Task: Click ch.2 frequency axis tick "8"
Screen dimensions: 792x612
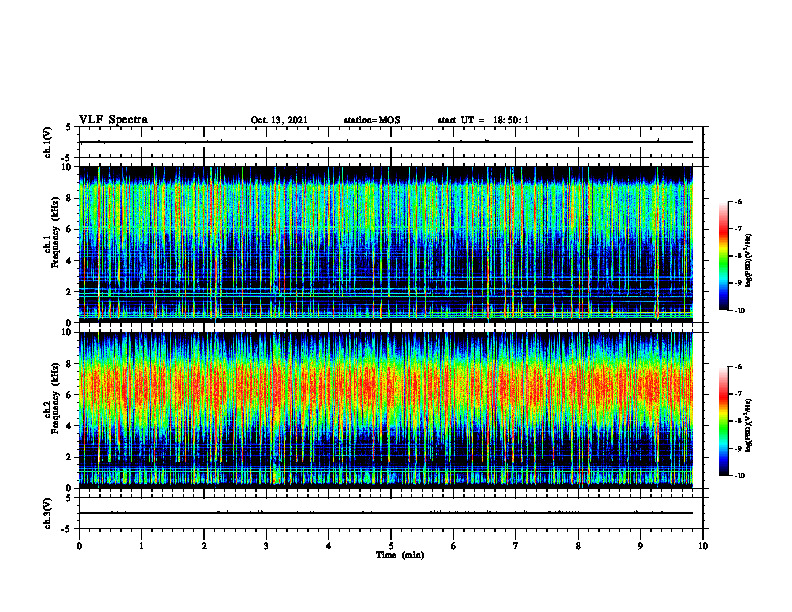Action: point(70,364)
